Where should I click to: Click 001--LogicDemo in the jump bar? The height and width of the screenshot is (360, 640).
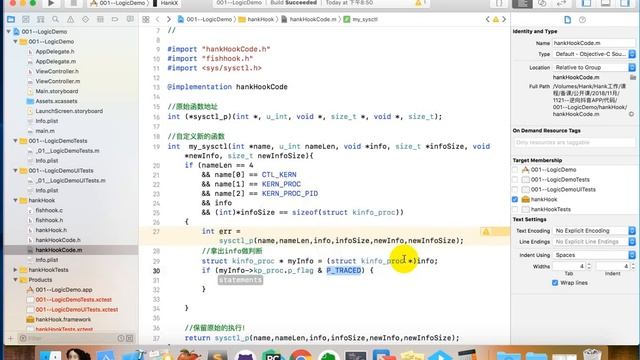pyautogui.click(x=205, y=19)
